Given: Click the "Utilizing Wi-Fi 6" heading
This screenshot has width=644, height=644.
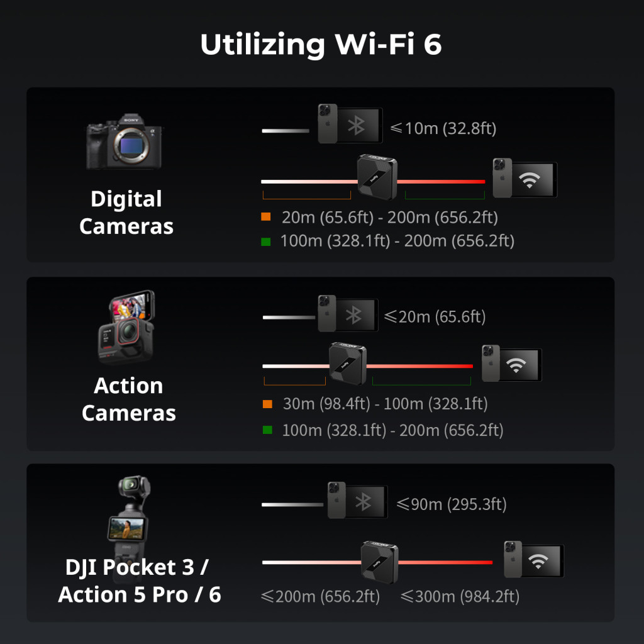Looking at the screenshot, I should (x=321, y=45).
